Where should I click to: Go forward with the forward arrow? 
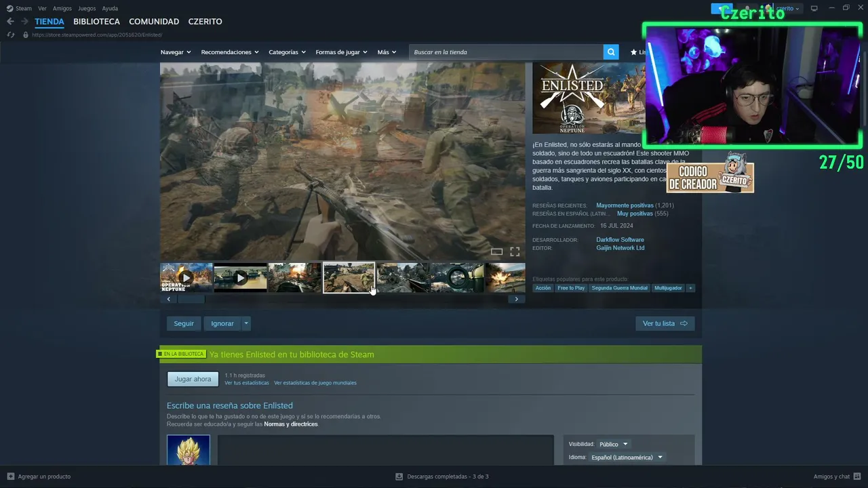pos(24,22)
